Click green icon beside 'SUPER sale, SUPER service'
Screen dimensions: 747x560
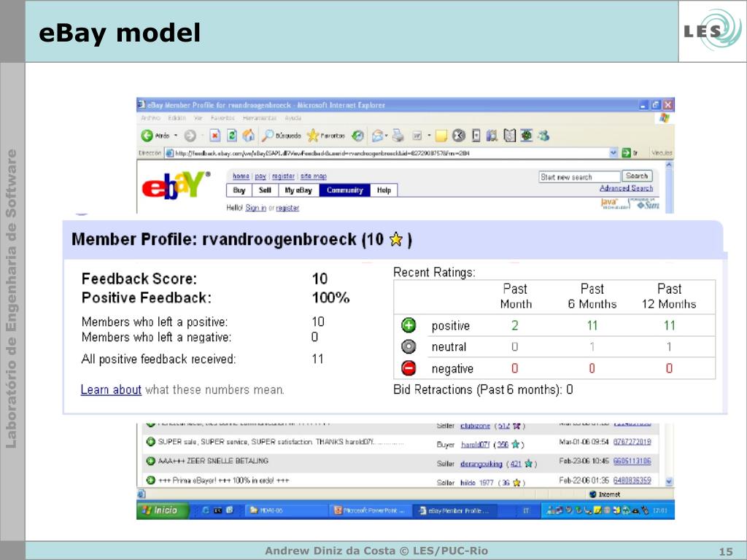click(x=150, y=442)
